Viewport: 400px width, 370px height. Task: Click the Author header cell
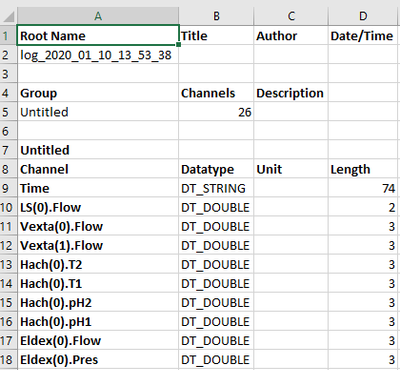tap(291, 35)
